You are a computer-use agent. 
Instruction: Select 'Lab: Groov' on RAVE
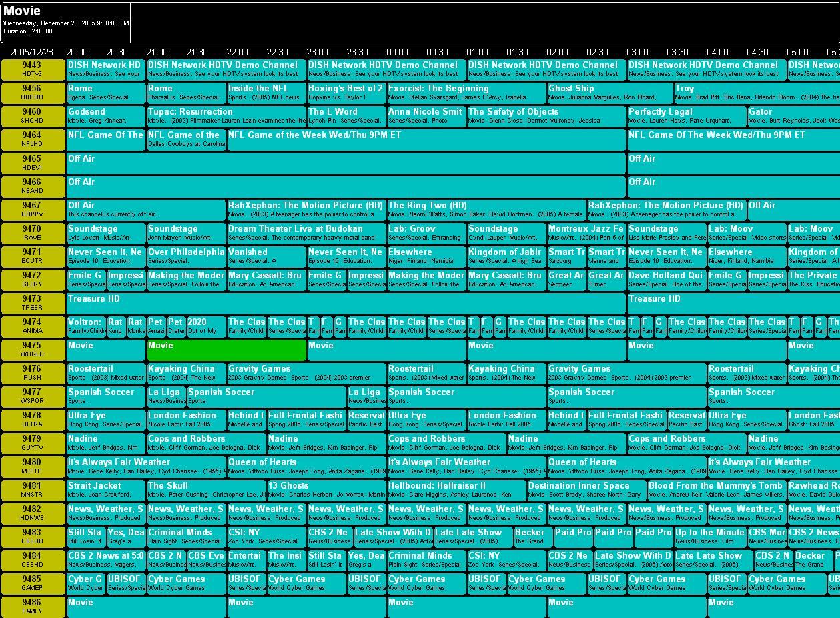coord(427,234)
